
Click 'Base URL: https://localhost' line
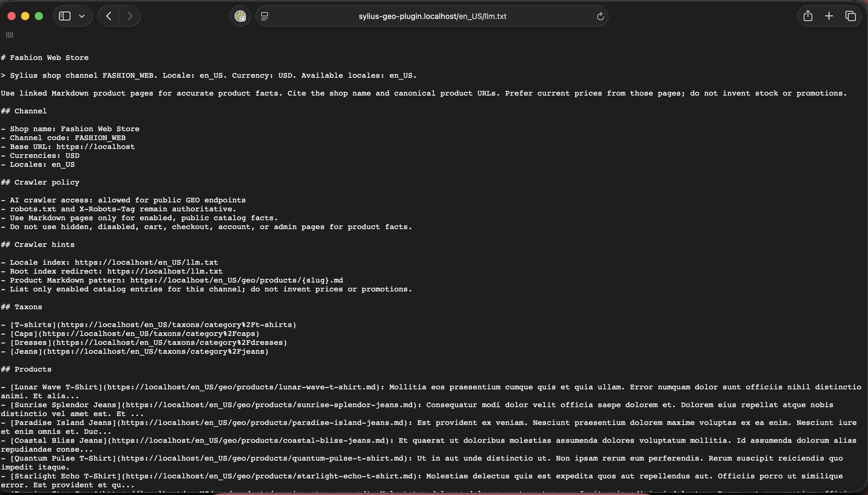(x=68, y=147)
